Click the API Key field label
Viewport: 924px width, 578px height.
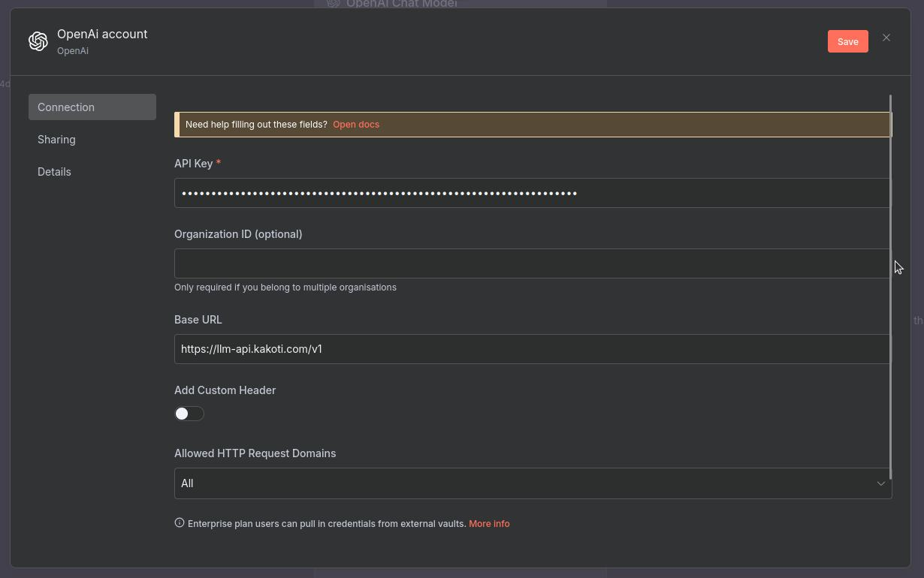194,164
